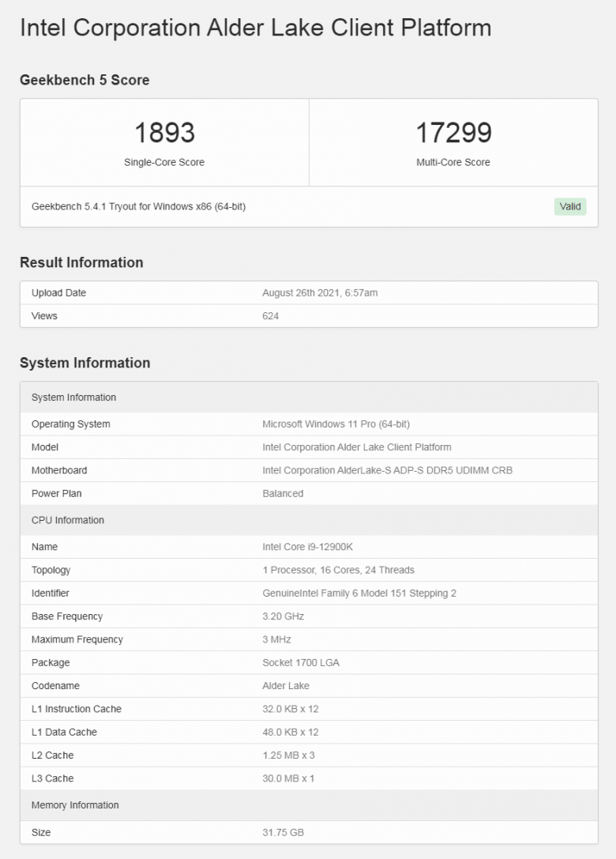The image size is (616, 859).
Task: Click the Package label
Action: point(51,662)
